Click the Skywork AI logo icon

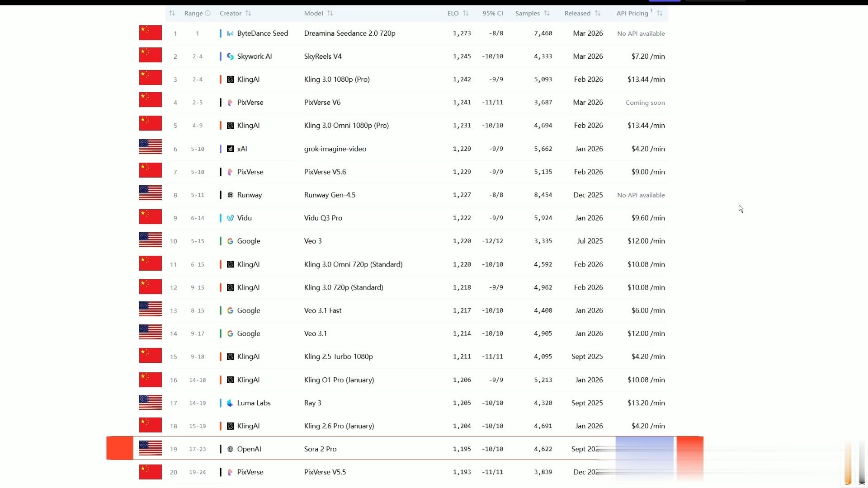click(230, 56)
